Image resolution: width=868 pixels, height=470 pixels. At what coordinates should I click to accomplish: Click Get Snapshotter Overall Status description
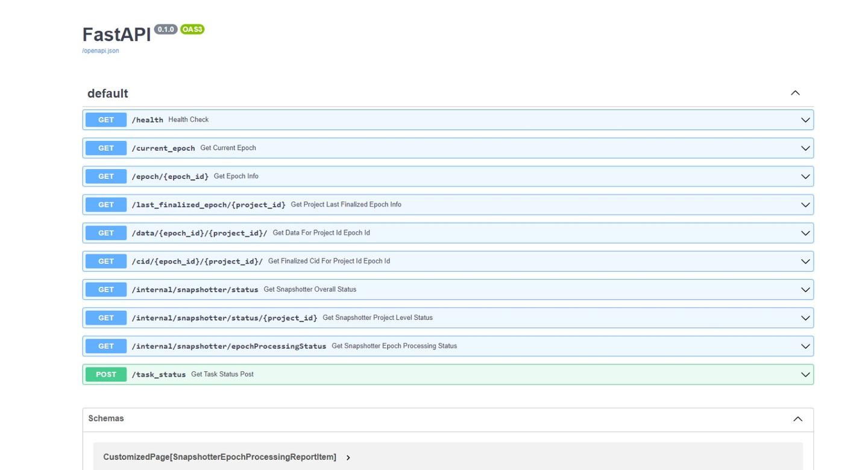[x=310, y=289]
